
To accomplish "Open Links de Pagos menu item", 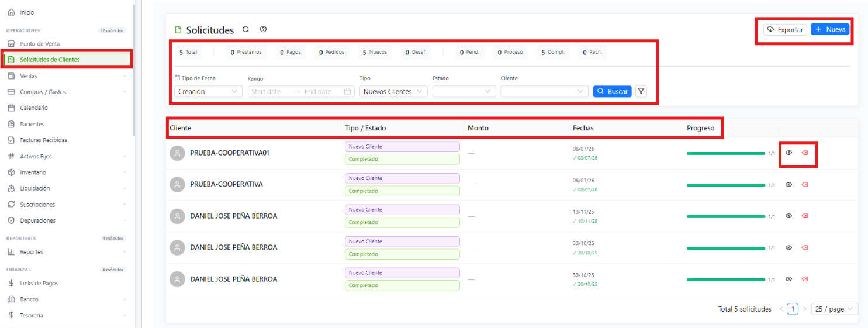I will pyautogui.click(x=67, y=283).
